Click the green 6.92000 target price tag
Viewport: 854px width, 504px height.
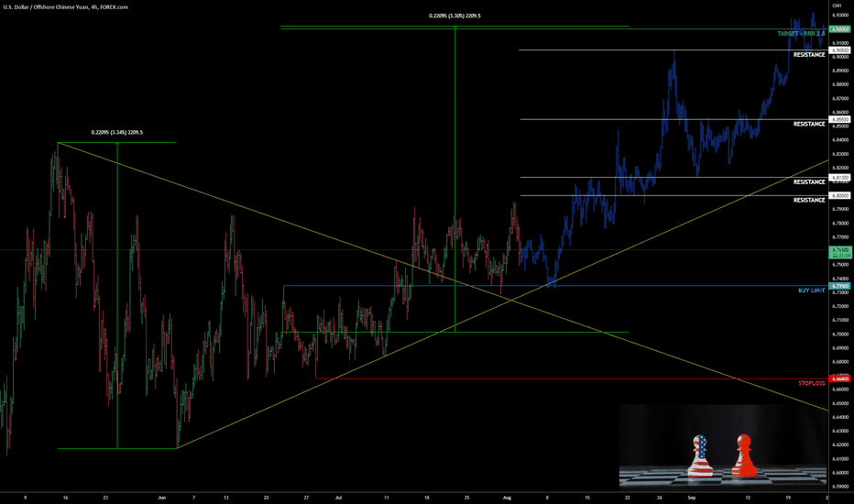coord(839,29)
